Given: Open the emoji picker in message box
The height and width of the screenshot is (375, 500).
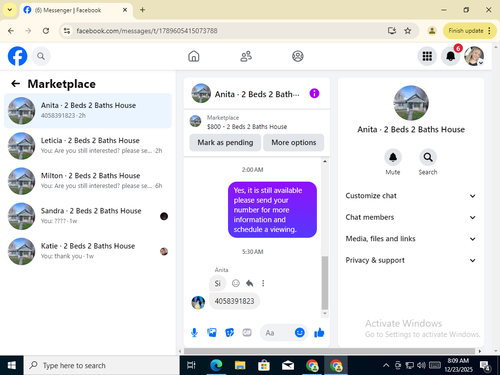Looking at the screenshot, I should click(300, 333).
